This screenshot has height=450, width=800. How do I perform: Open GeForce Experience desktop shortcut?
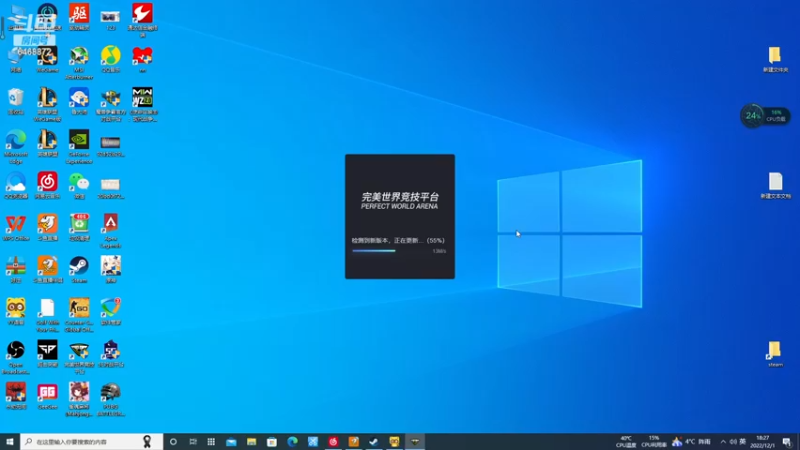[x=79, y=146]
